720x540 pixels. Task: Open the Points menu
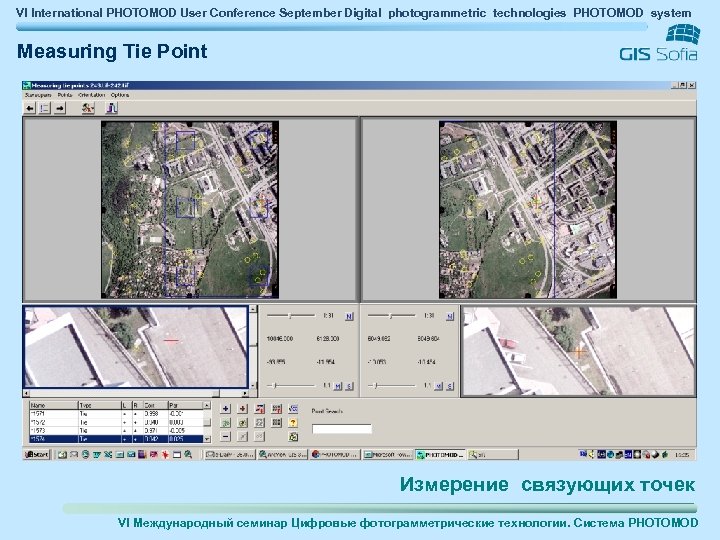[65, 95]
